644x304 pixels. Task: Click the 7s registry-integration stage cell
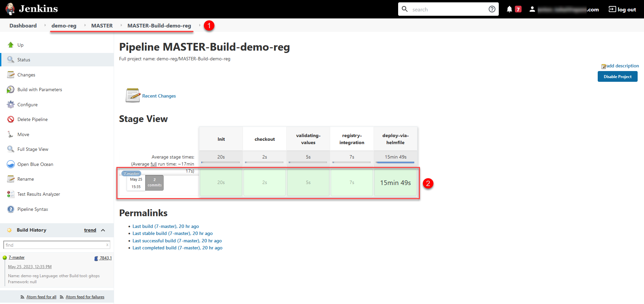(352, 183)
